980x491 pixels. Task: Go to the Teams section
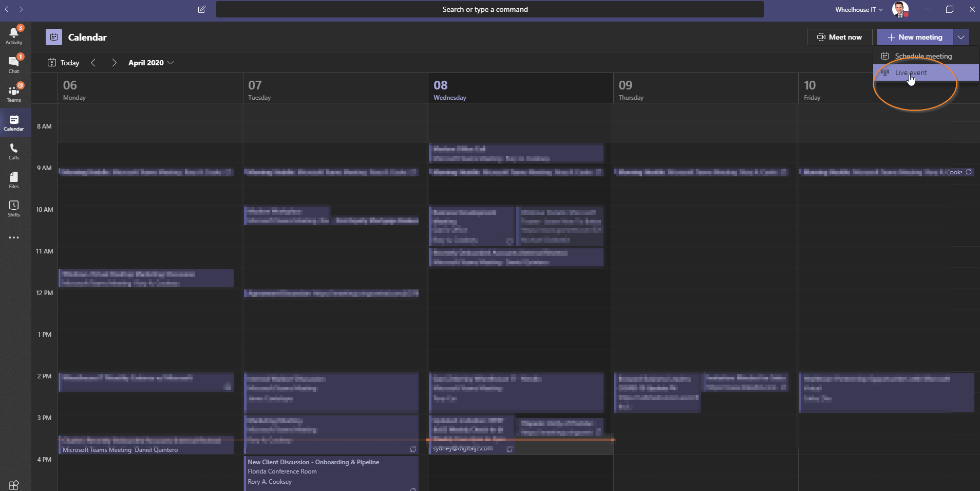click(x=14, y=93)
